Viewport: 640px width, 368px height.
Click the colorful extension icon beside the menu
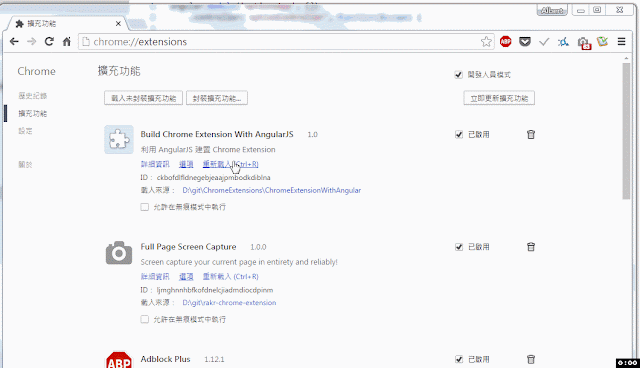tap(602, 42)
